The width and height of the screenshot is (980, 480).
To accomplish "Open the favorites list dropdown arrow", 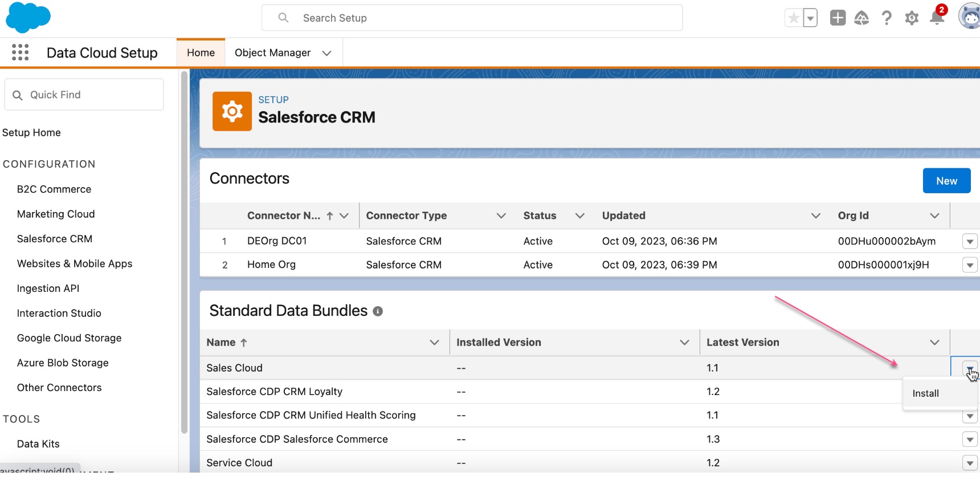I will pyautogui.click(x=810, y=18).
